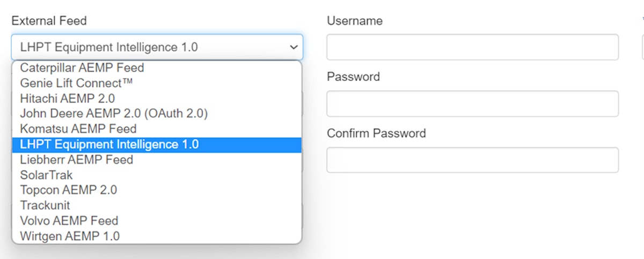The width and height of the screenshot is (644, 259).
Task: Select Caterpillar AEMP Feed option
Action: coord(82,68)
